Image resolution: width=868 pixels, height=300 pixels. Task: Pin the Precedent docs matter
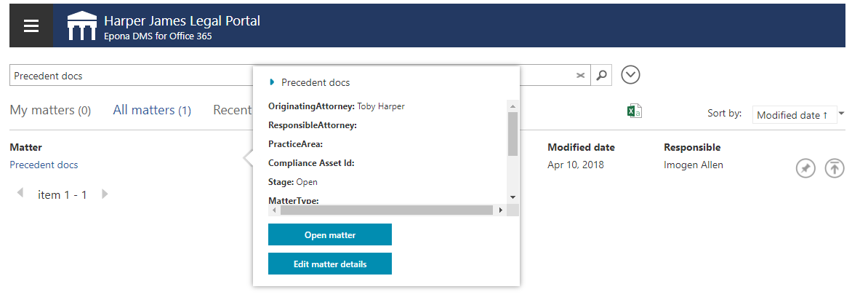[x=805, y=168]
